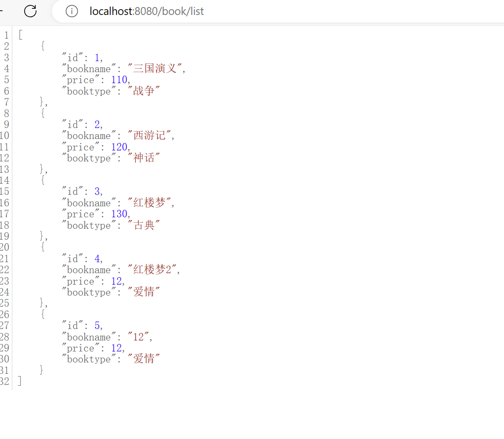504x439 pixels.
Task: Select the id value 1
Action: click(x=97, y=58)
